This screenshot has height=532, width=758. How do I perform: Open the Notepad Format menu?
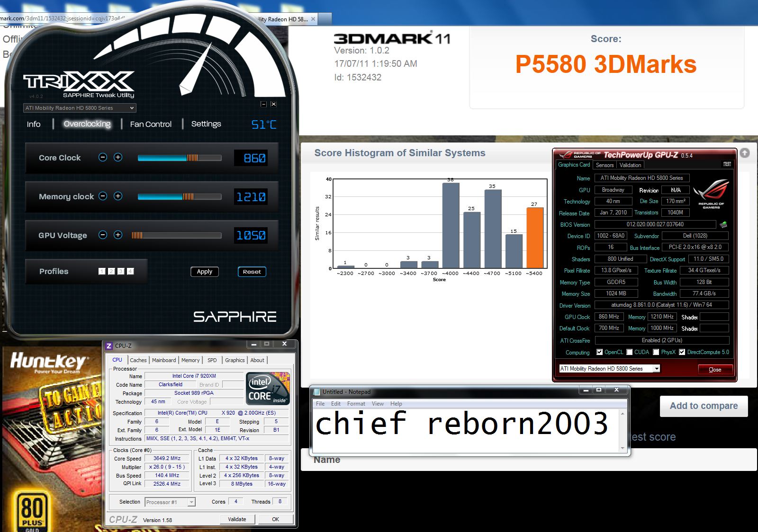(356, 404)
